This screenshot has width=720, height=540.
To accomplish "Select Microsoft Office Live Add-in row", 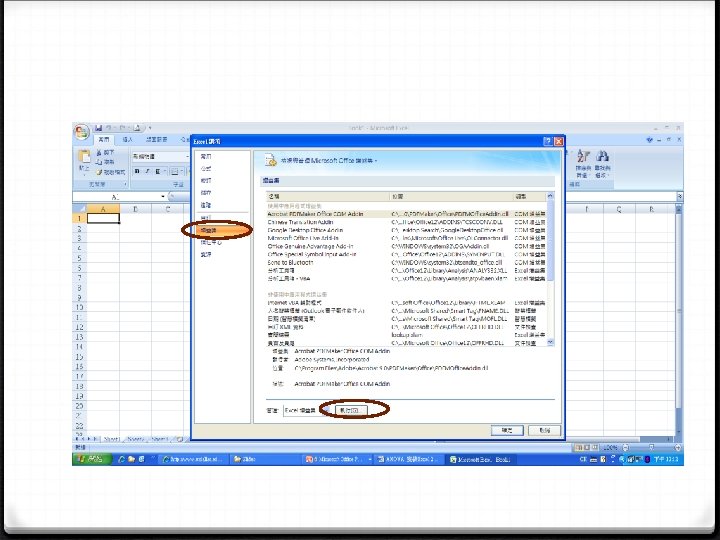I will [406, 238].
